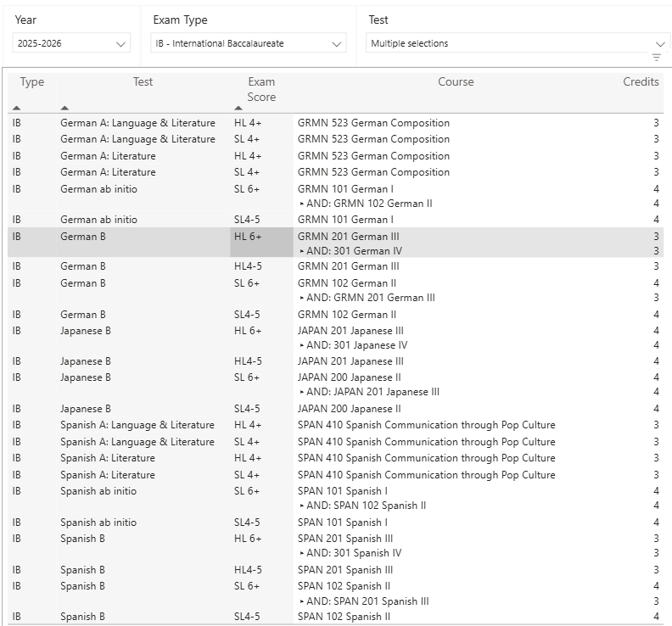Sort by the Type column header
The width and height of the screenshot is (672, 626).
pos(31,81)
